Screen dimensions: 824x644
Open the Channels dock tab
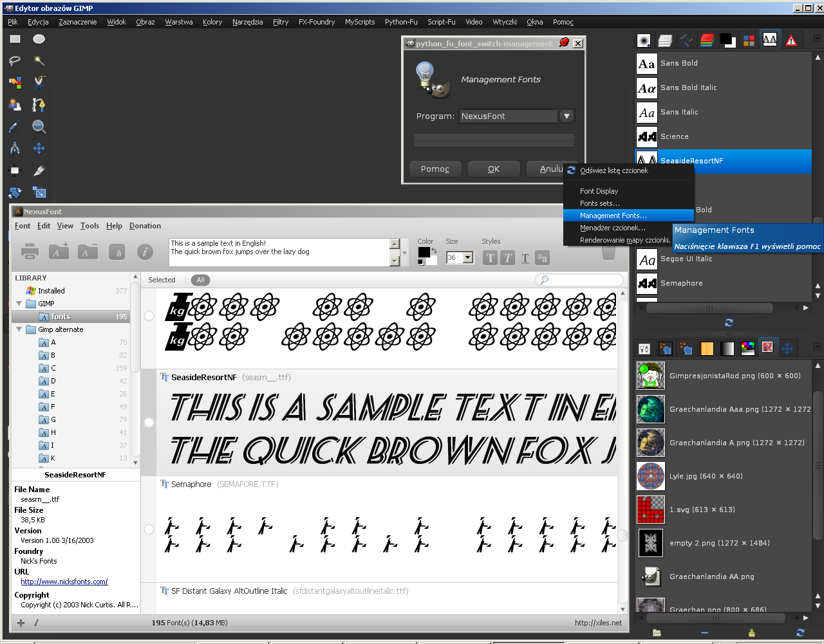point(707,41)
